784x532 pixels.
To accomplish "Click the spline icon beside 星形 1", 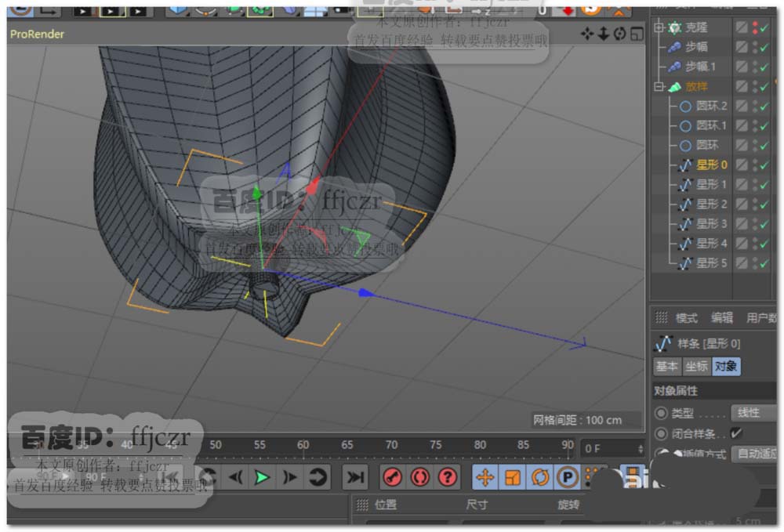I will click(685, 185).
